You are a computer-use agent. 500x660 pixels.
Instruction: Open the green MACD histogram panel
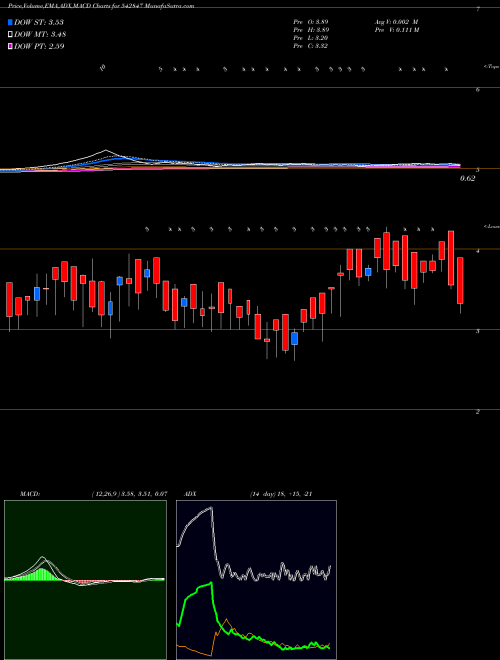tap(85, 580)
